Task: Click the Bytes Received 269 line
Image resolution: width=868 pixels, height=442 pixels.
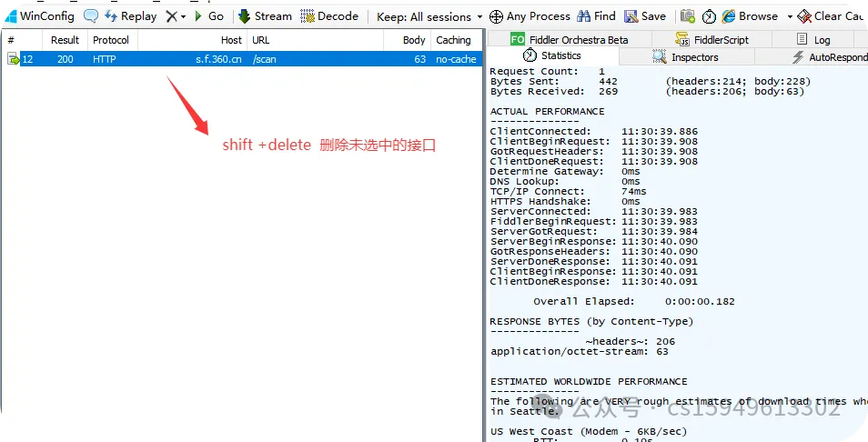Action: (x=647, y=91)
